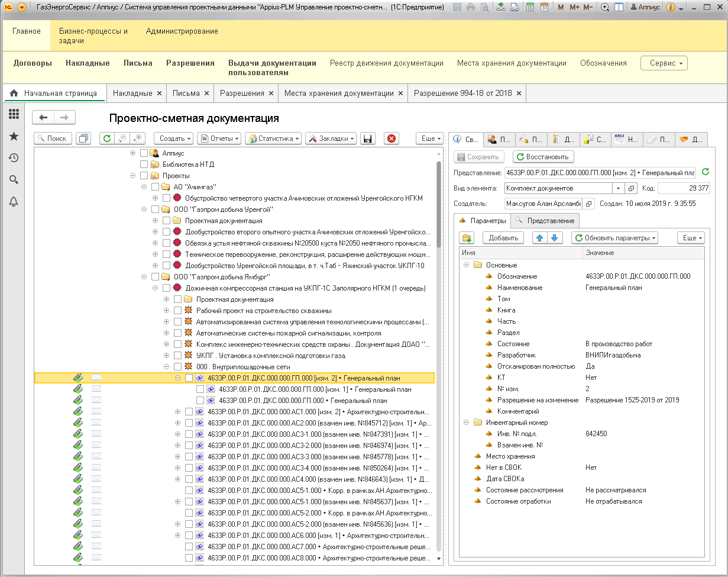Expand Обустройство четвертого участка Ачимовских node
728x577 pixels.
click(155, 198)
